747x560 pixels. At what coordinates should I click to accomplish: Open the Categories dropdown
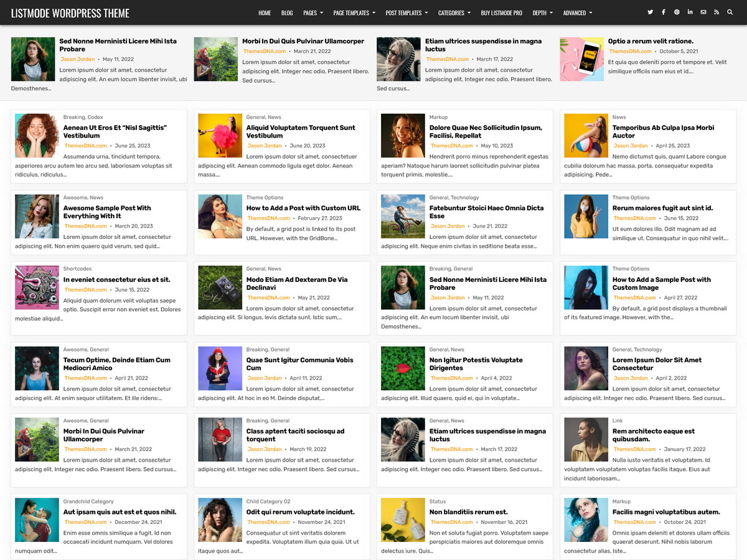(x=450, y=12)
